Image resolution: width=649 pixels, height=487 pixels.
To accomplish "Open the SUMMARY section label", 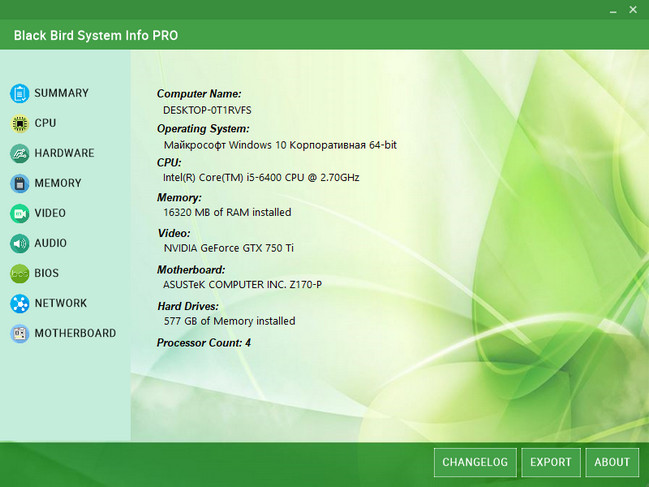I will [x=61, y=93].
